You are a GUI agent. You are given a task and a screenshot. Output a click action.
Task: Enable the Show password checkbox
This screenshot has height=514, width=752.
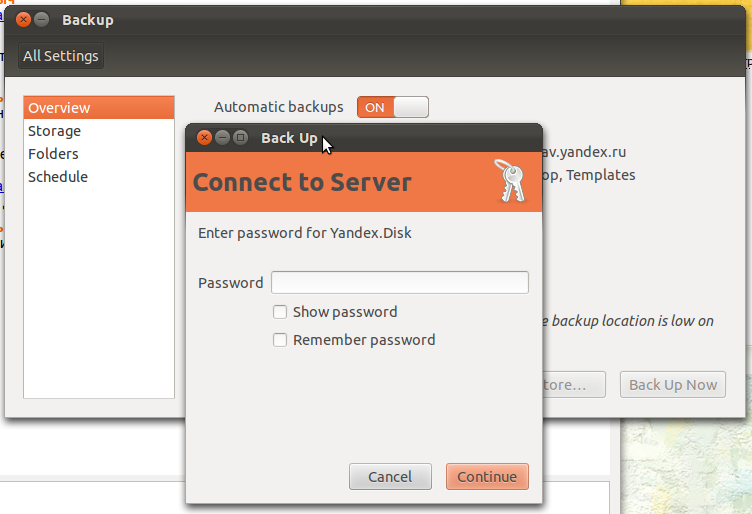[280, 312]
